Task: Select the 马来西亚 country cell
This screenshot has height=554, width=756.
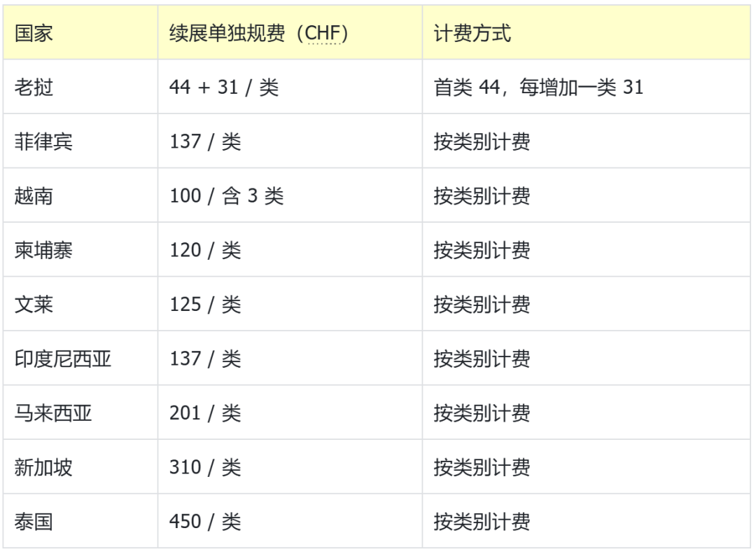Action: [x=80, y=413]
